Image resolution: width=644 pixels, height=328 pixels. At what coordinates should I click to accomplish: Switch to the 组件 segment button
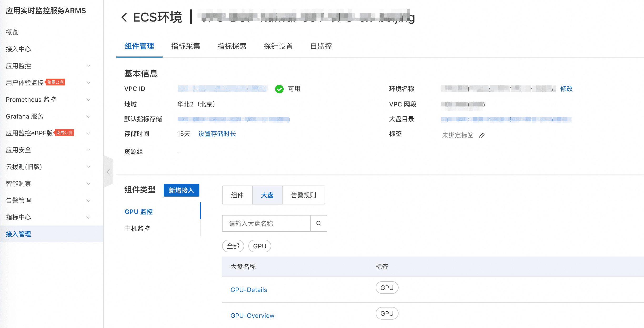237,195
